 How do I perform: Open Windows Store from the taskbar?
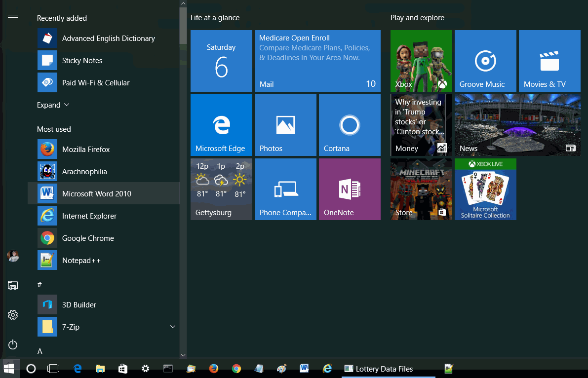point(122,369)
